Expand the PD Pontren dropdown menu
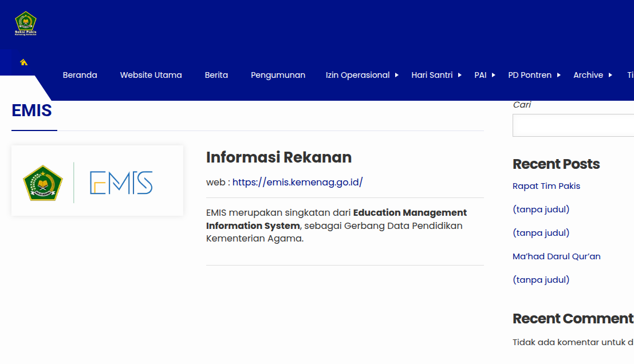 (x=530, y=75)
